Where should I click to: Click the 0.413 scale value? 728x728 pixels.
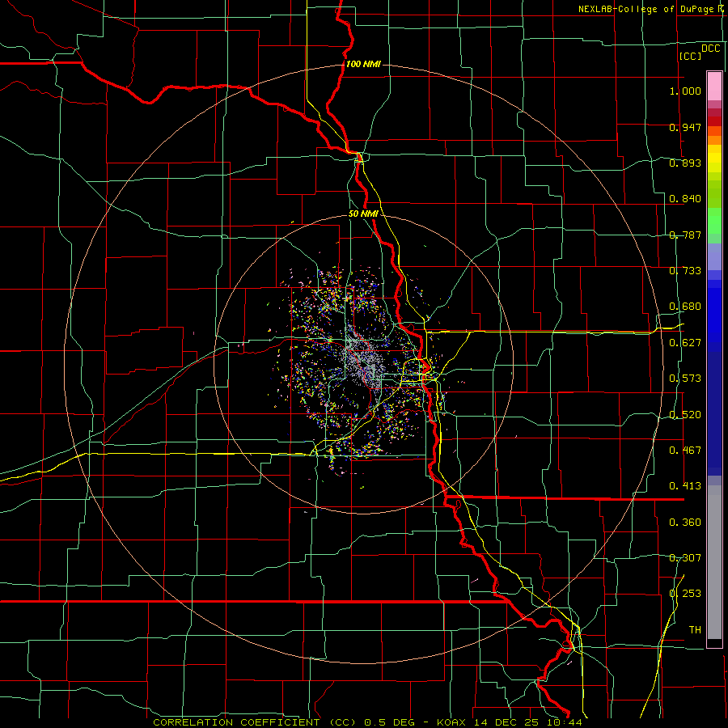pos(685,486)
